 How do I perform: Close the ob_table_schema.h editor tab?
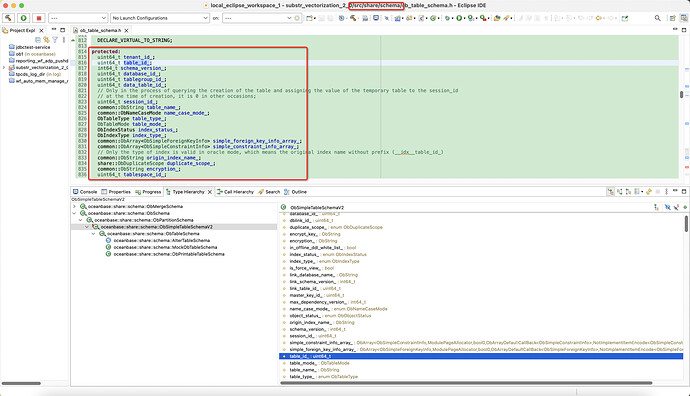126,30
